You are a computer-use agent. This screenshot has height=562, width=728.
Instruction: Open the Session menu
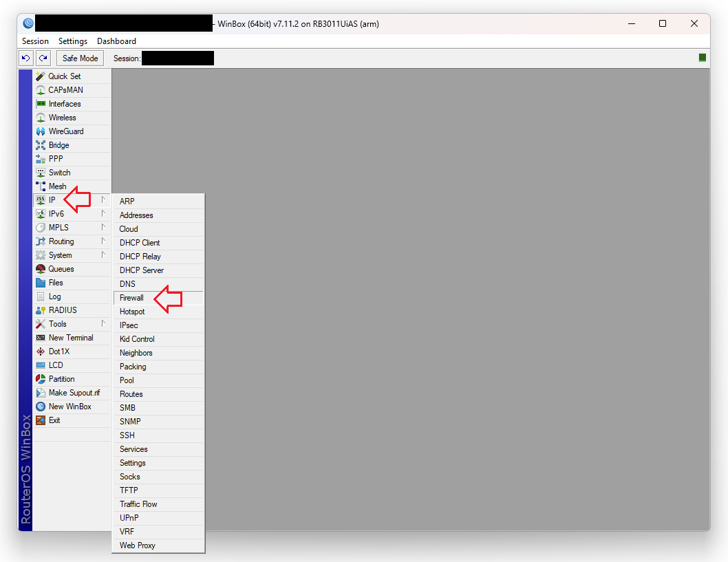click(35, 41)
